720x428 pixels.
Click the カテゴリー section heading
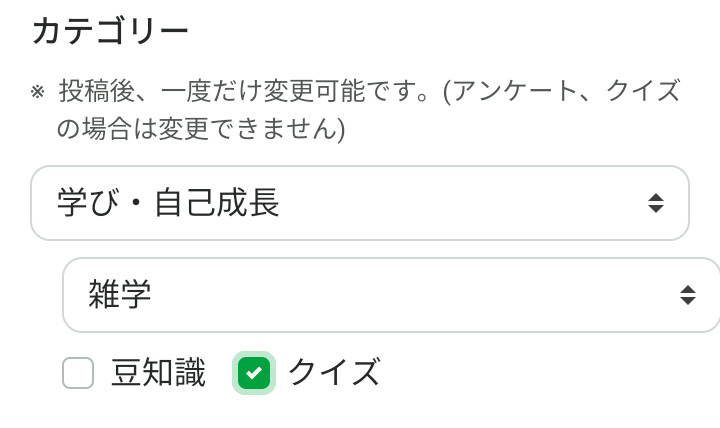(110, 32)
